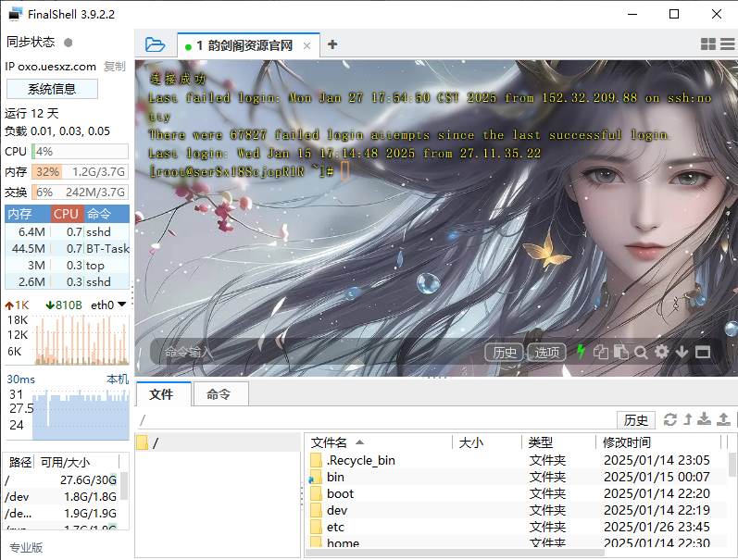Image resolution: width=738 pixels, height=560 pixels.
Task: Click the file upload icon
Action: coord(723,419)
